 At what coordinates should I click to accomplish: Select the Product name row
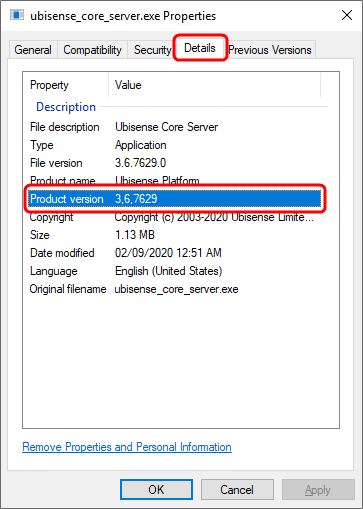click(175, 181)
